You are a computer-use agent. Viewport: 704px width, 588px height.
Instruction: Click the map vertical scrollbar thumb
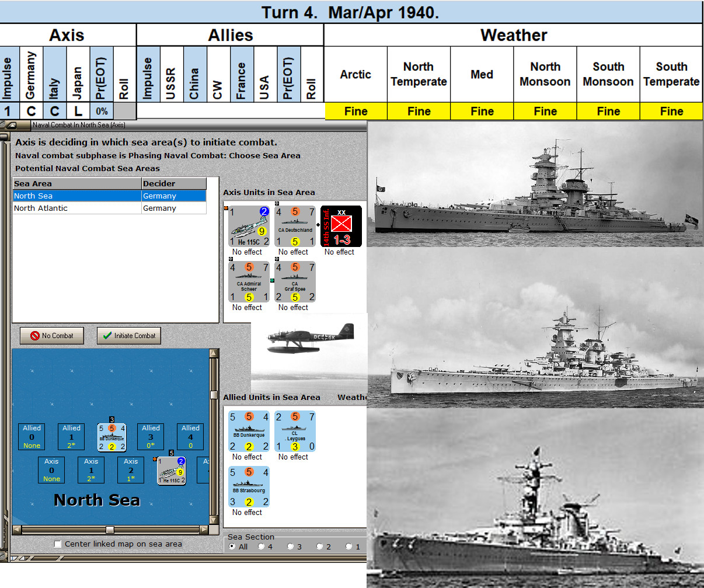pyautogui.click(x=214, y=395)
